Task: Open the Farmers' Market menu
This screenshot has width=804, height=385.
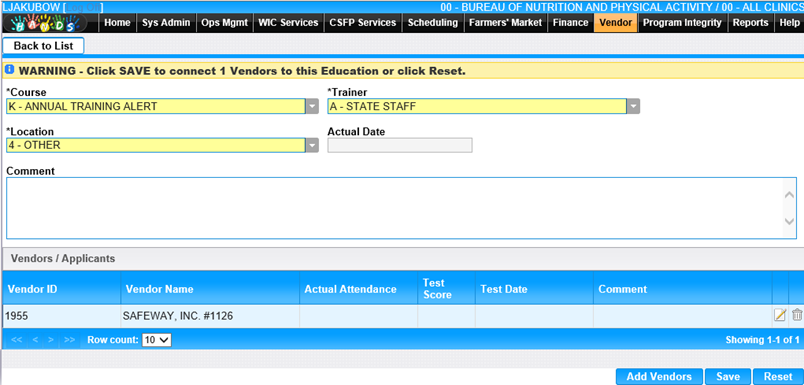Action: coord(505,23)
